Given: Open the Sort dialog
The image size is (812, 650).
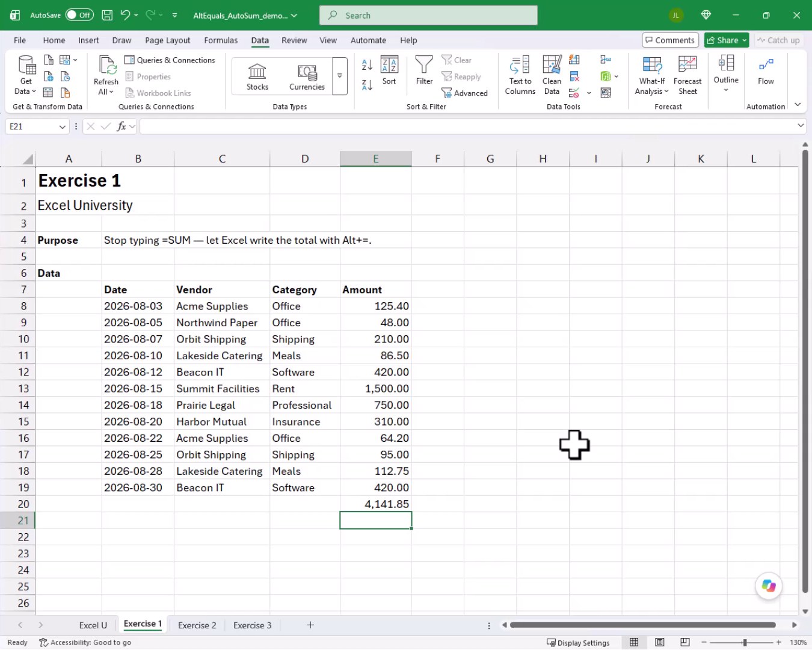Looking at the screenshot, I should pos(389,70).
